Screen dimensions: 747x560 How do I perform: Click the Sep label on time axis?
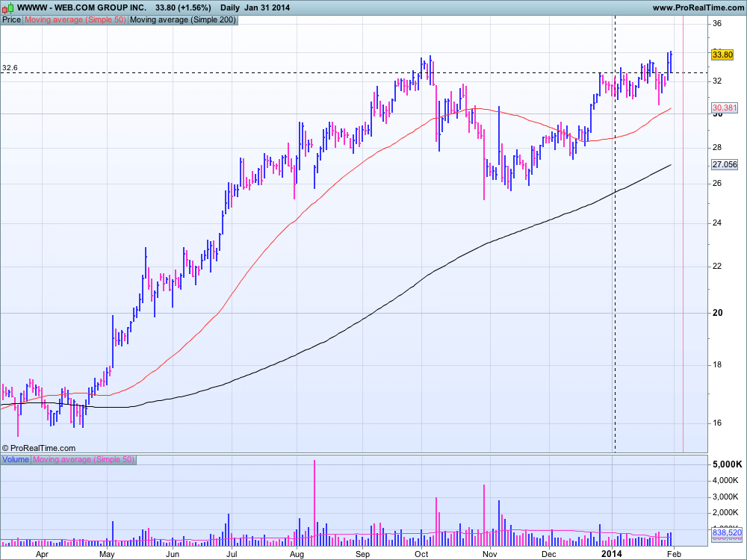[x=362, y=555]
